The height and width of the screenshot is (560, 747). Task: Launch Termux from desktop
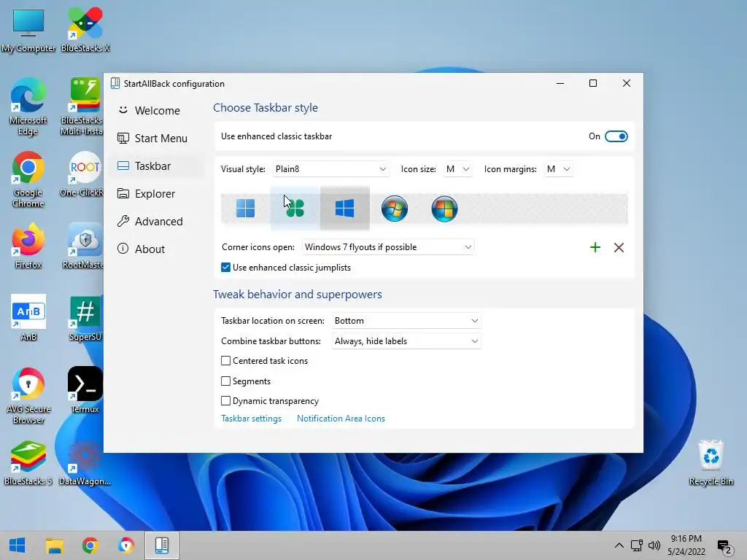tap(85, 391)
